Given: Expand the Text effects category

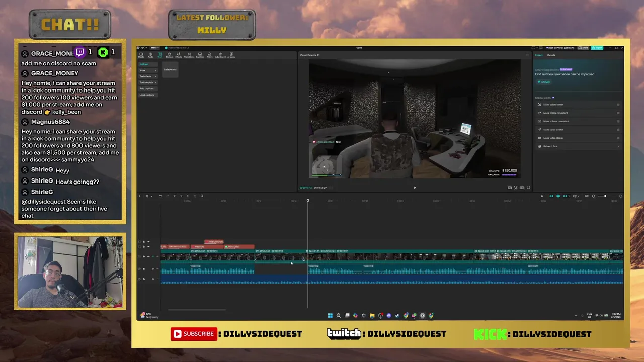Looking at the screenshot, I should pos(148,76).
